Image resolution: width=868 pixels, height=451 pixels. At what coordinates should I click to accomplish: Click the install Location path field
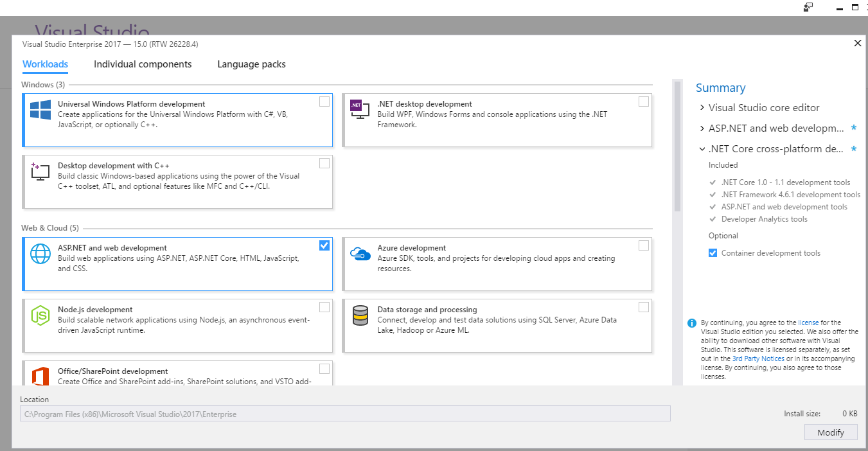point(345,414)
